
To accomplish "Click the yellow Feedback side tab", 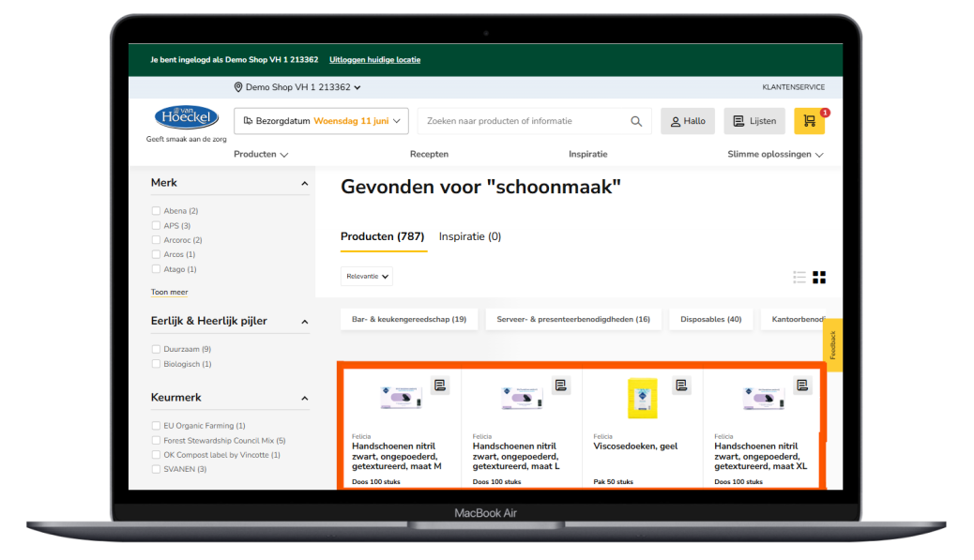I will (832, 344).
